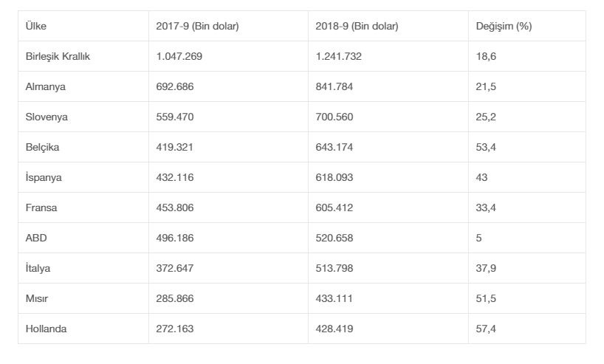Click the 1.047.269 value cell
The image size is (604, 364).
pyautogui.click(x=179, y=56)
